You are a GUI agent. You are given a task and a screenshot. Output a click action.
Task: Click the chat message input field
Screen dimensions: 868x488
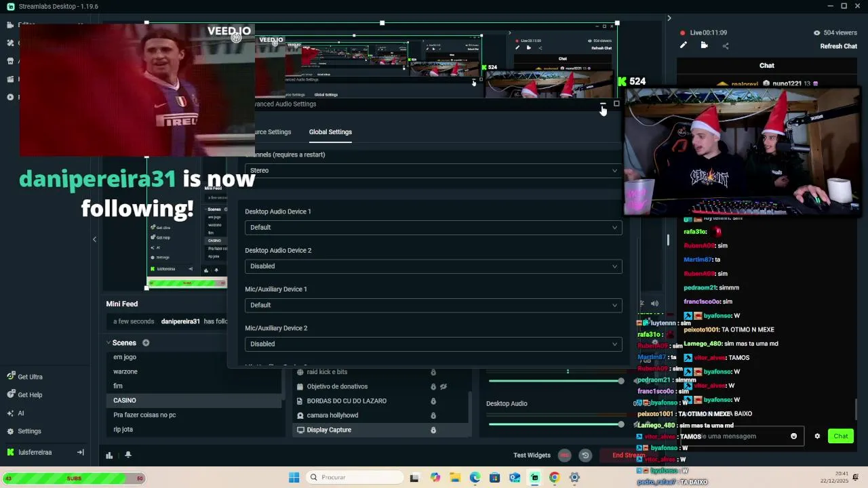pos(743,436)
